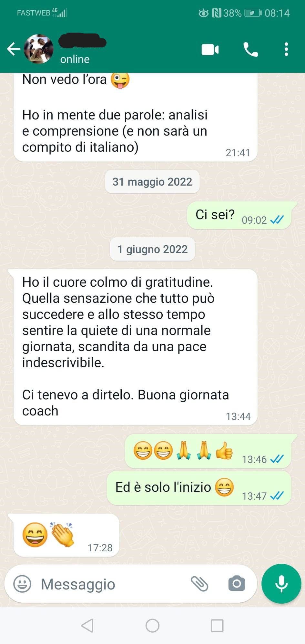Viewport: 305px width, 644px height.
Task: Tap the '1 giugno 2022' date label
Action: pos(152,249)
